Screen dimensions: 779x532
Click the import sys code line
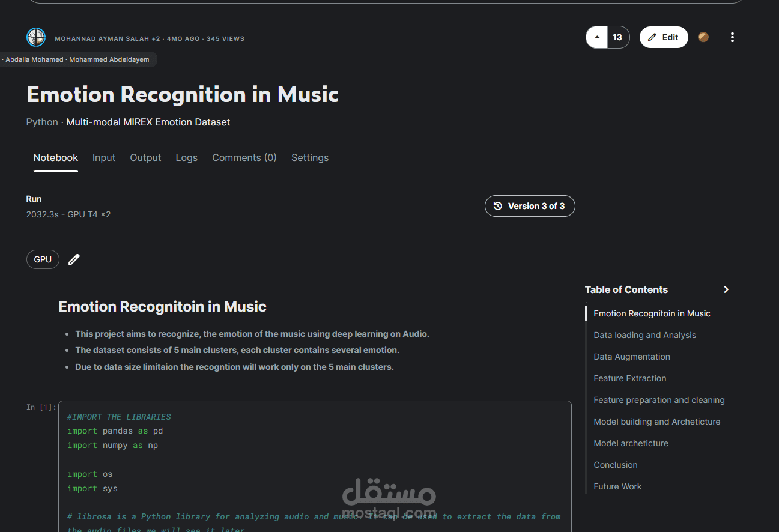(92, 489)
